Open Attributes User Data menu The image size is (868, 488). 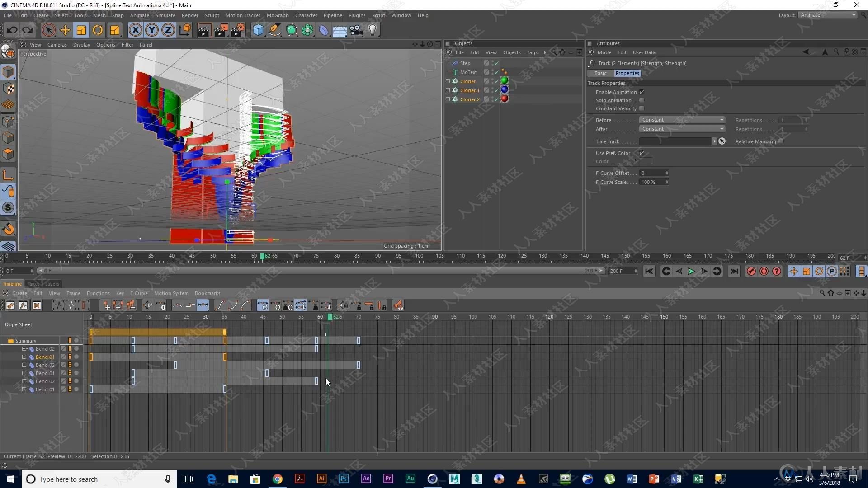point(644,52)
